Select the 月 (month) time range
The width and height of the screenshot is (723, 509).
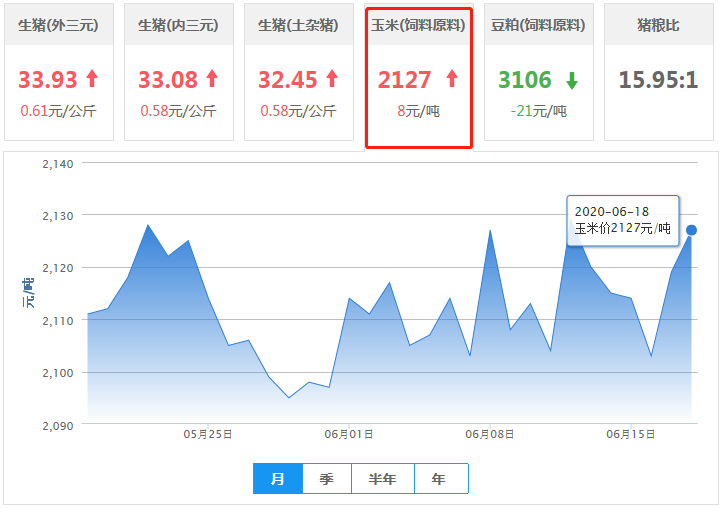coord(278,479)
